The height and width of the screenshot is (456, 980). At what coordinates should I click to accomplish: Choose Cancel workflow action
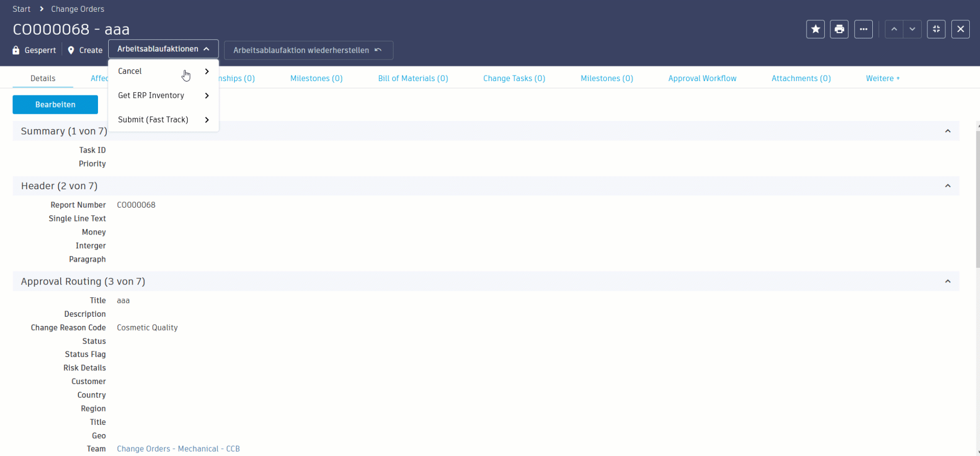point(163,71)
